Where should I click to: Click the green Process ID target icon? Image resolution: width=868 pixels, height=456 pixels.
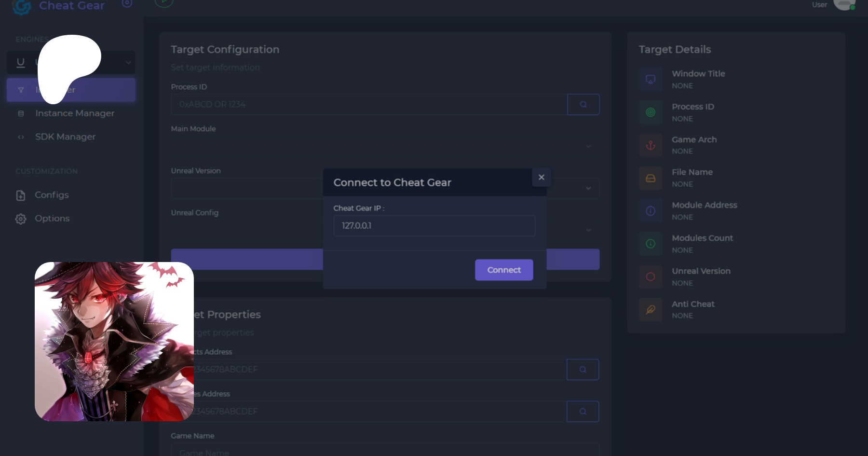tap(650, 112)
